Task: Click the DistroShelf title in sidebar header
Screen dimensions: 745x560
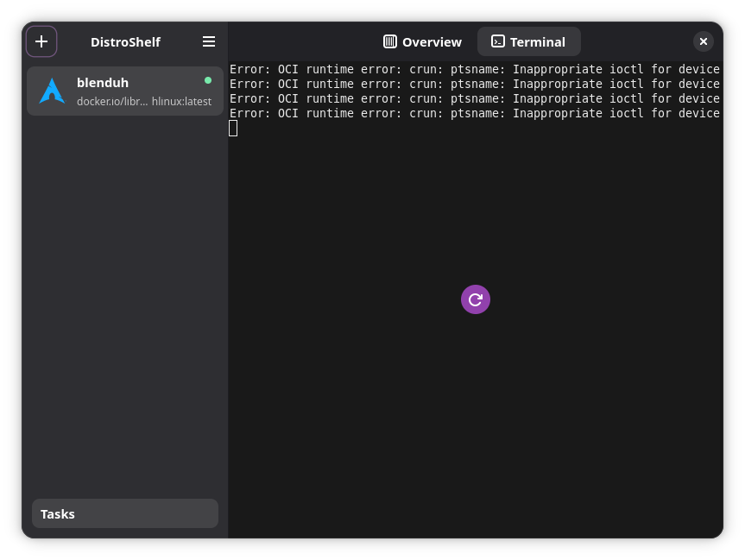Action: coord(125,41)
